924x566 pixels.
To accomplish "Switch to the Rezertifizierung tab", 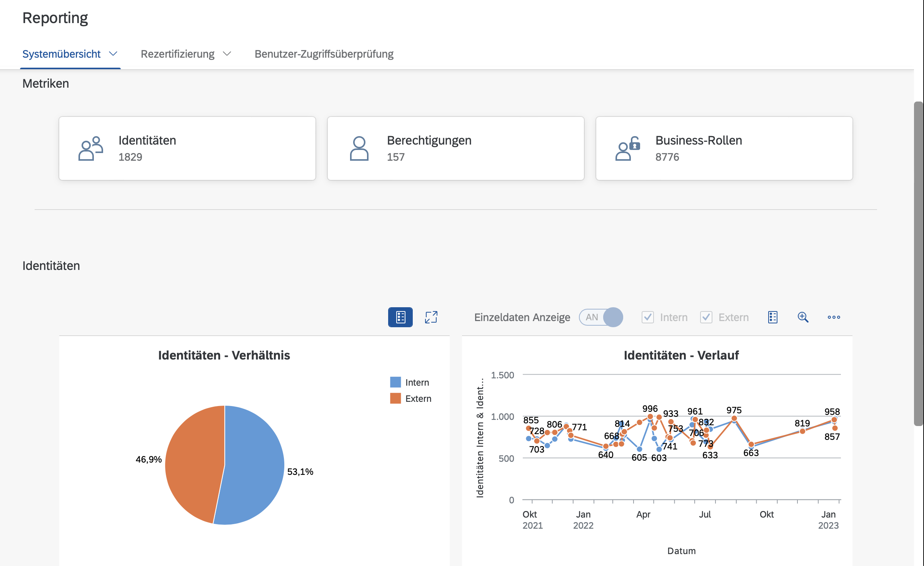I will [x=177, y=54].
